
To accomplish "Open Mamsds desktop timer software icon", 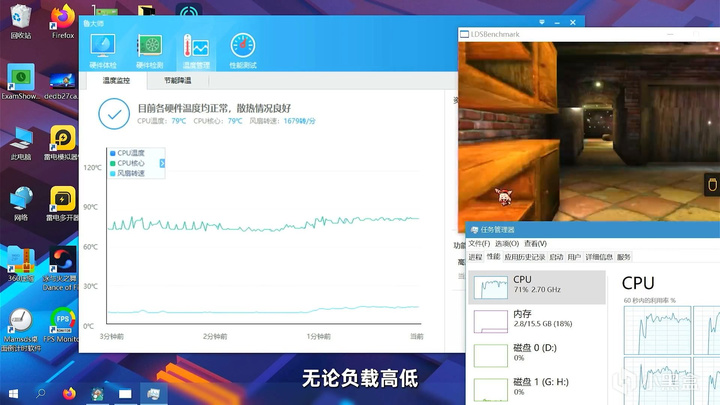I will [21, 329].
